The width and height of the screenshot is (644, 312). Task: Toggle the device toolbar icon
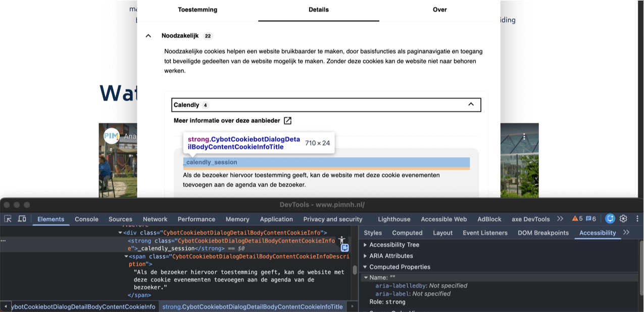tap(22, 219)
